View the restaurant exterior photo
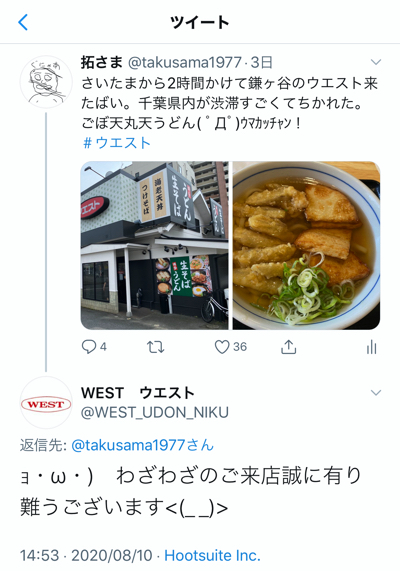Screen dimensions: 400x571 [154, 245]
